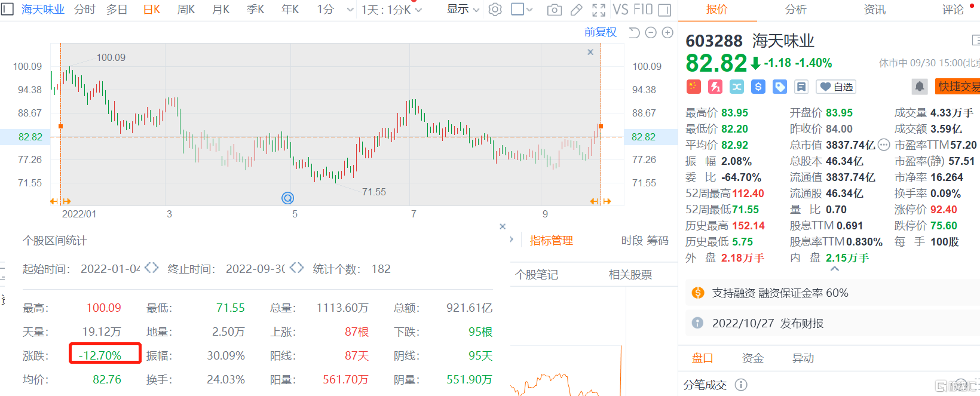Toggle 前复权 price adjustment
The height and width of the screenshot is (396, 980).
(x=600, y=32)
